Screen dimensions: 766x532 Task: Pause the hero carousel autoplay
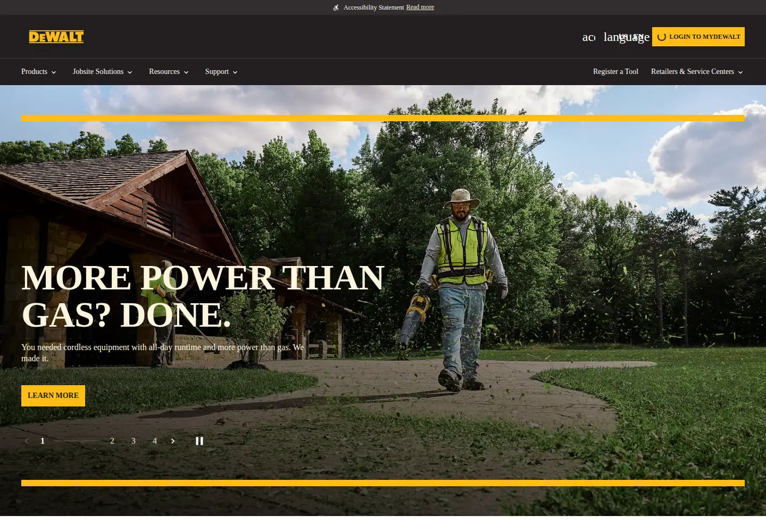[x=199, y=441]
